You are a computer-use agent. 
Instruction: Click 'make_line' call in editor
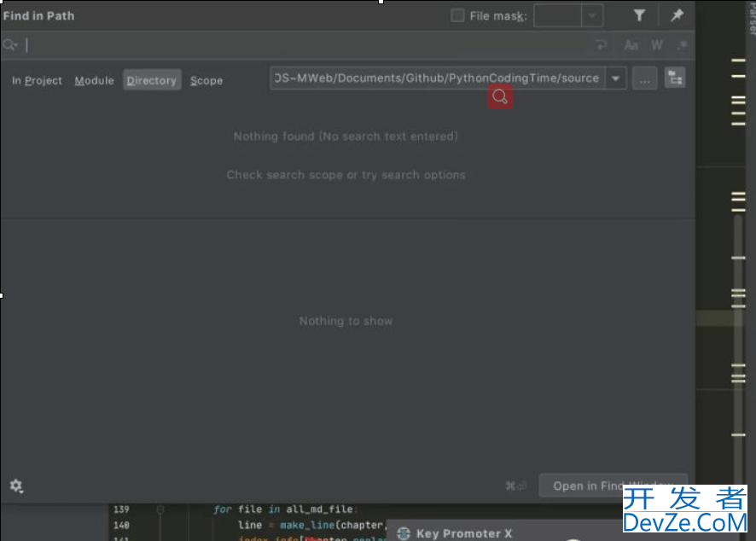pyautogui.click(x=307, y=525)
